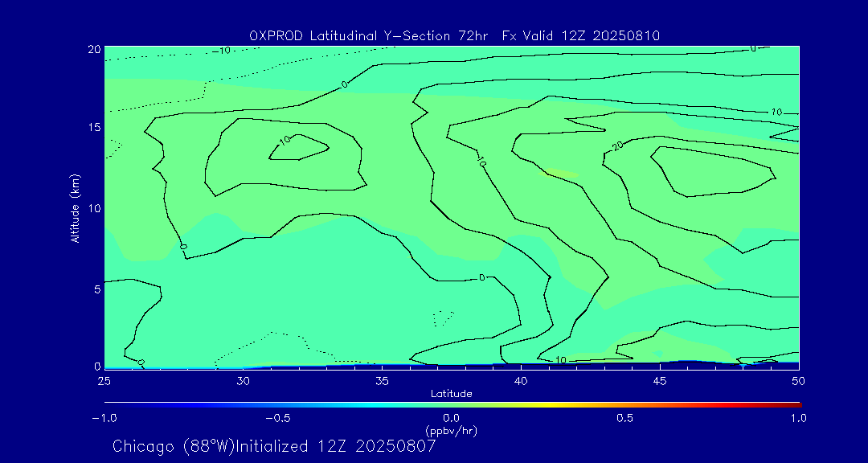Select the altitude tick label 15

pos(92,128)
